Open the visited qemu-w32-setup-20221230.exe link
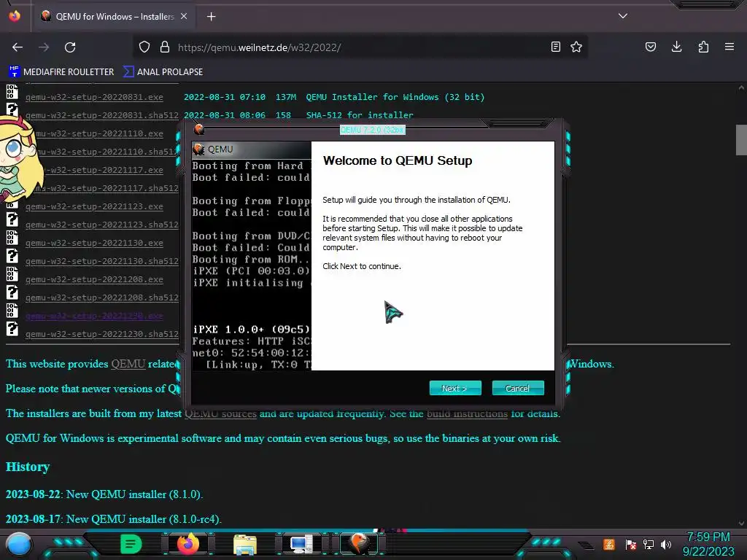747x560 pixels. (x=94, y=316)
